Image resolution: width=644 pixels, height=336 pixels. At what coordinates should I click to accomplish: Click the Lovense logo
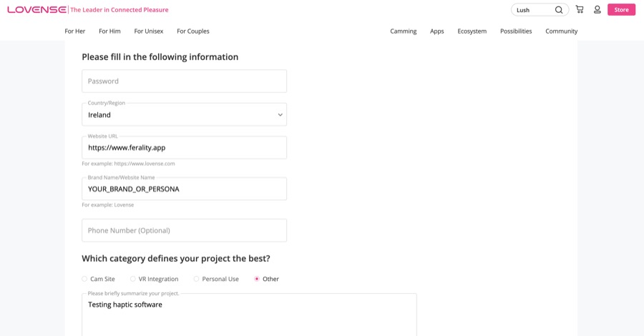36,10
